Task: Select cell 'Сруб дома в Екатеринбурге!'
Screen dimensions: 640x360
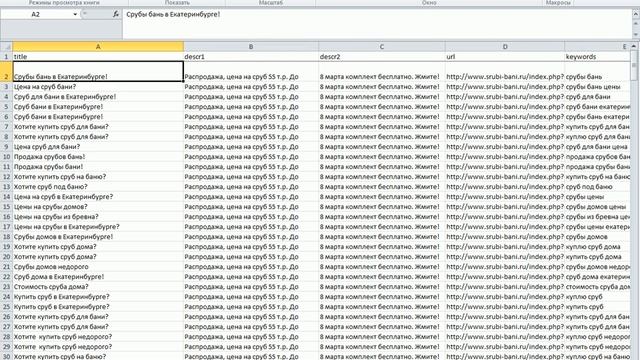Action: click(x=98, y=277)
